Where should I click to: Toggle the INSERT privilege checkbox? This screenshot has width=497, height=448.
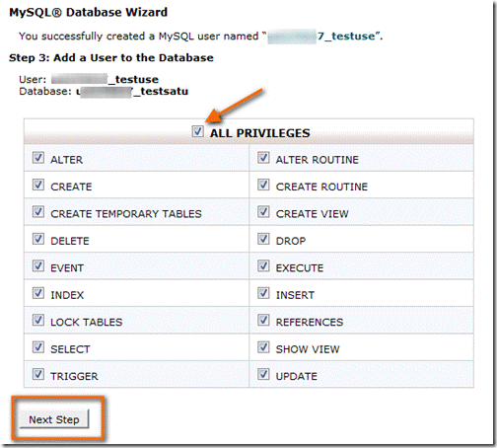(263, 293)
